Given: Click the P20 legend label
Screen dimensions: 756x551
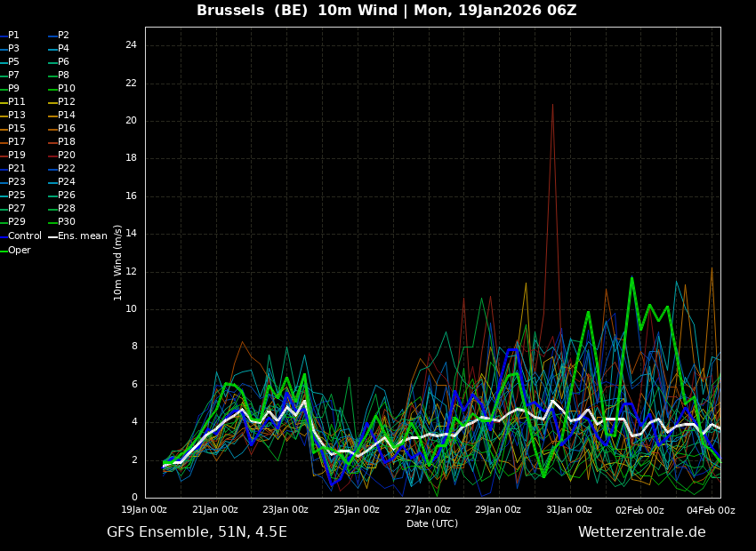Looking at the screenshot, I should point(67,156).
